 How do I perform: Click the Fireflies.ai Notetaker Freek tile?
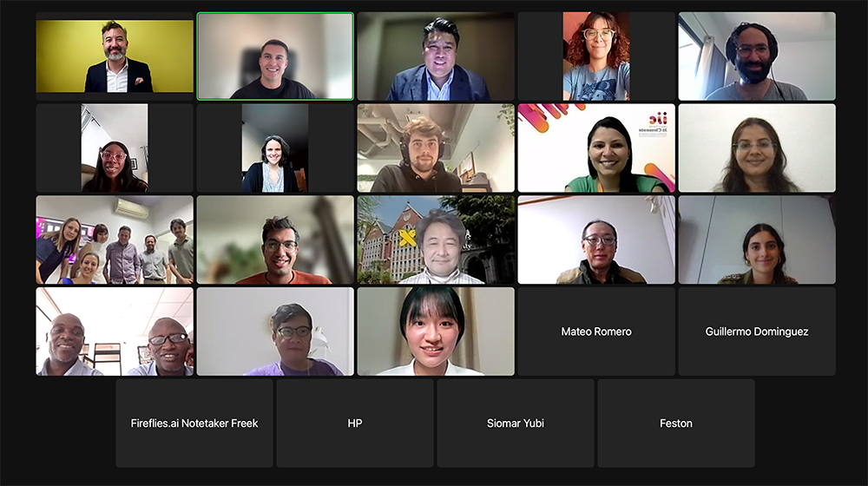pos(194,423)
